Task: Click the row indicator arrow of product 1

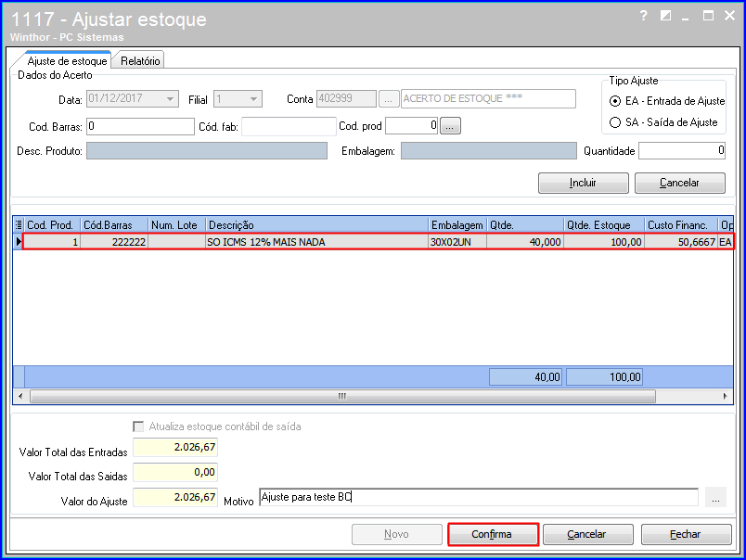Action: [19, 242]
